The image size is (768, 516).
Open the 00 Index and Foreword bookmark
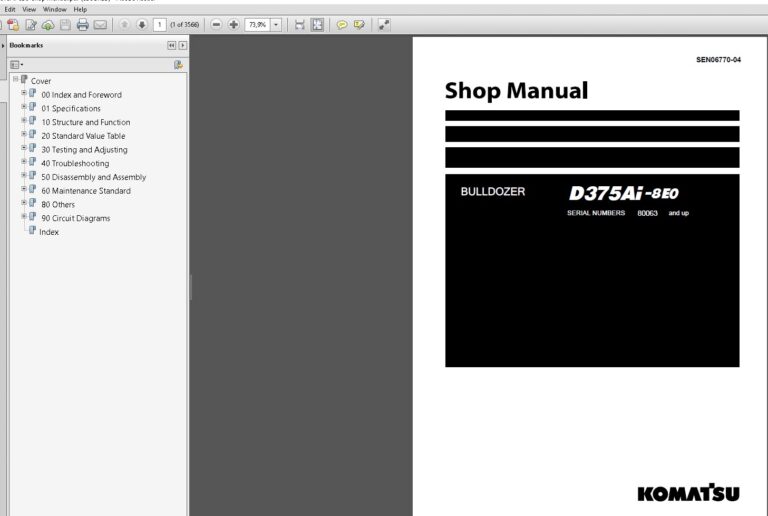tap(81, 94)
